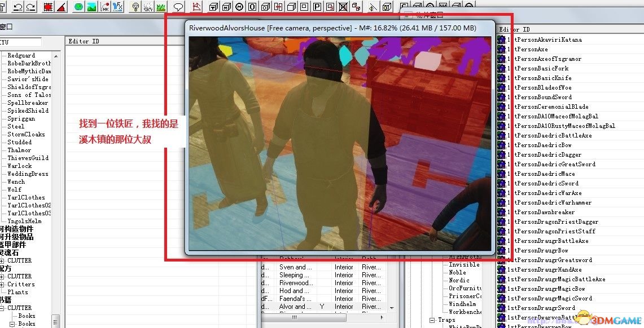Toggle the green grass icon
The image size is (644, 328).
(161, 7)
